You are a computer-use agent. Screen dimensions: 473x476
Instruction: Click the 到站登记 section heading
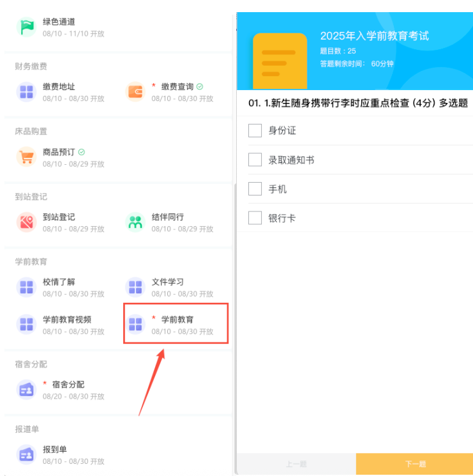[31, 197]
